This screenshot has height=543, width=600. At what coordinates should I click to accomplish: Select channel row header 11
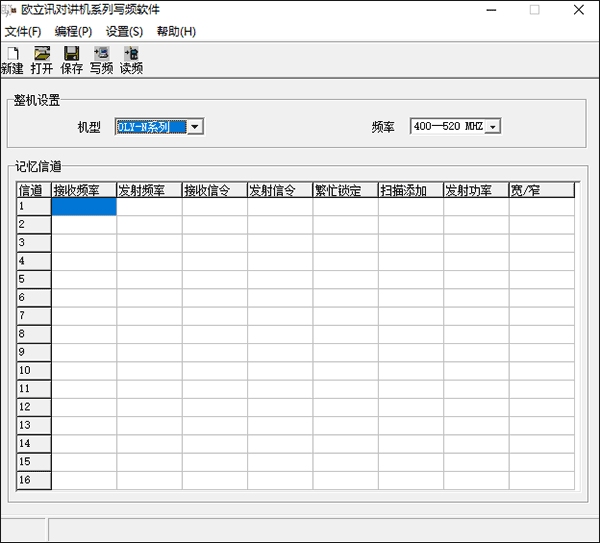[34, 389]
